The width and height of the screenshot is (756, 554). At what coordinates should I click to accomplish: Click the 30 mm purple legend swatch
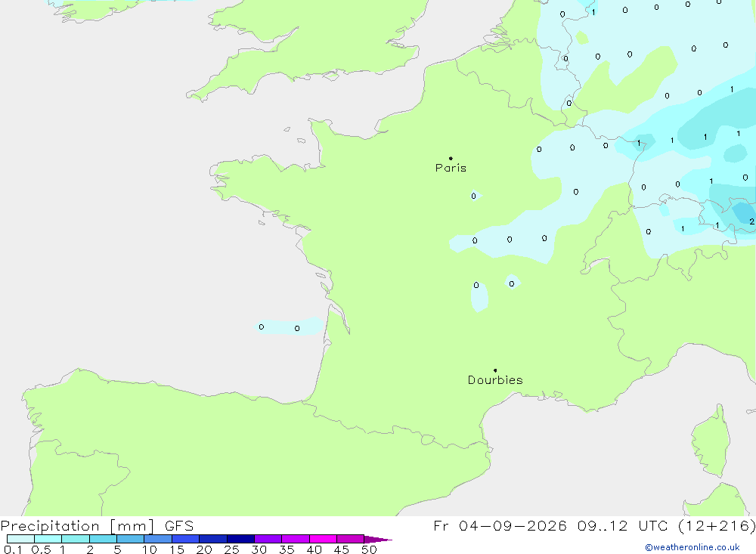[268, 539]
